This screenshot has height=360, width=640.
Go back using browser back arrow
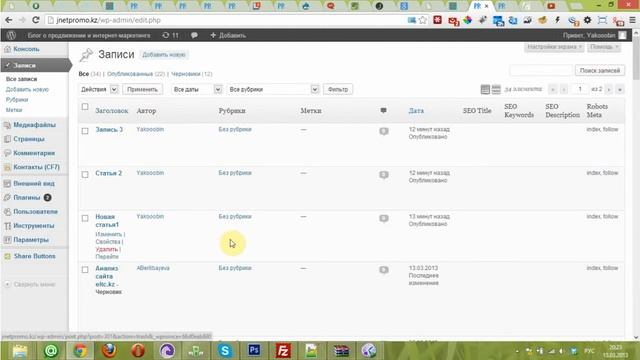point(9,20)
